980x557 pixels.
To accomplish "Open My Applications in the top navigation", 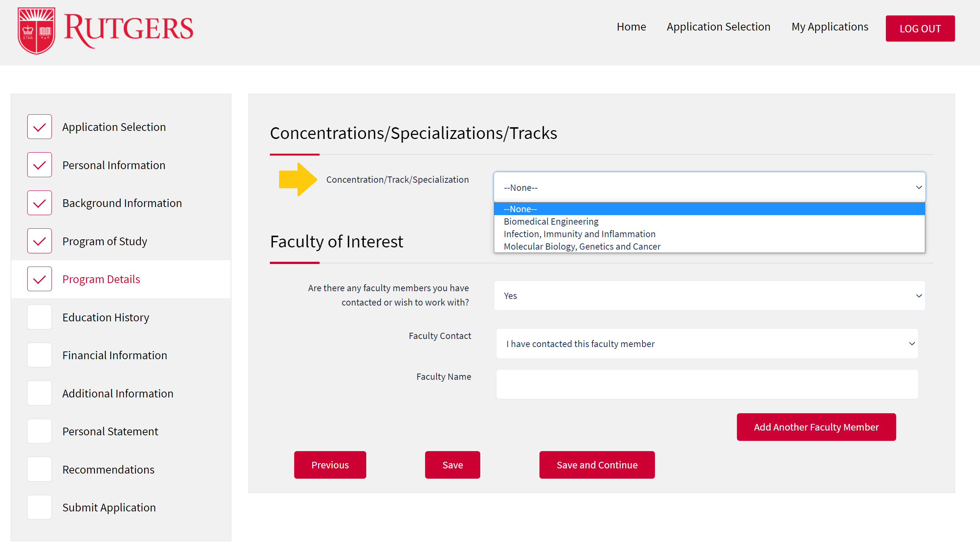I will [x=830, y=27].
